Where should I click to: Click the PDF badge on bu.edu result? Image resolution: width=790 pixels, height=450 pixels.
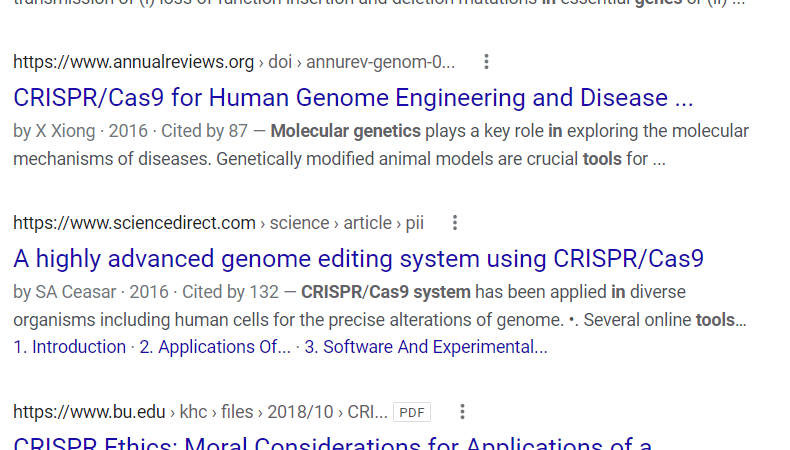point(412,412)
